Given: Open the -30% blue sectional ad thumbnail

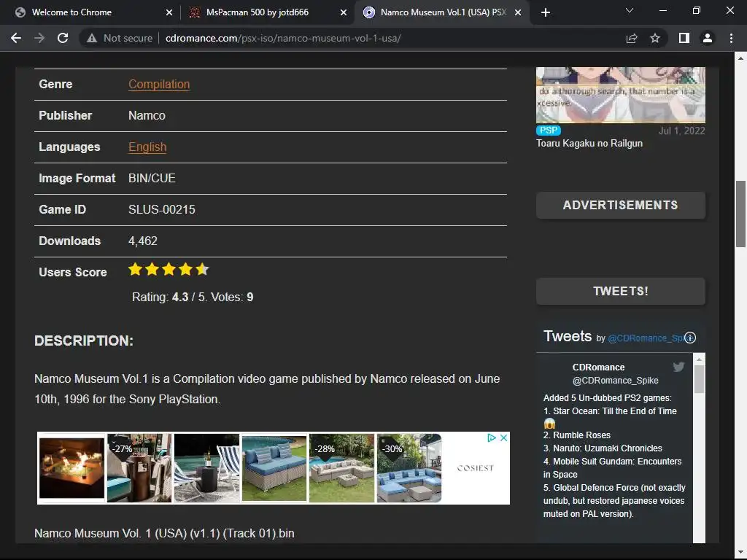Looking at the screenshot, I should [x=409, y=468].
